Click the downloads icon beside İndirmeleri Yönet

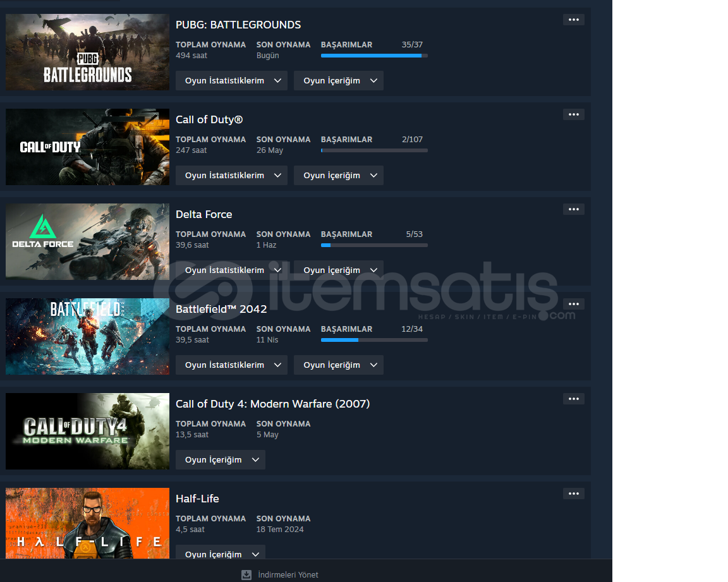pos(246,574)
